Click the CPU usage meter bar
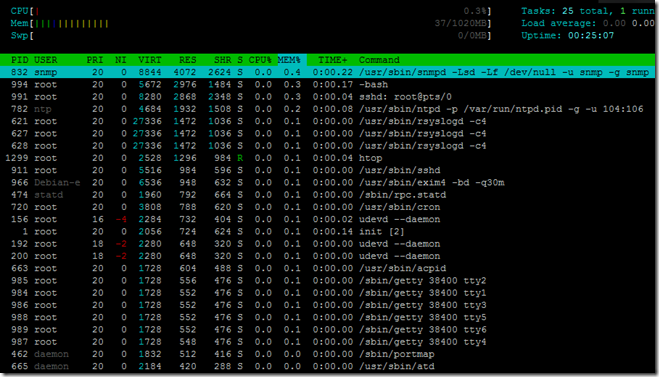 point(251,11)
